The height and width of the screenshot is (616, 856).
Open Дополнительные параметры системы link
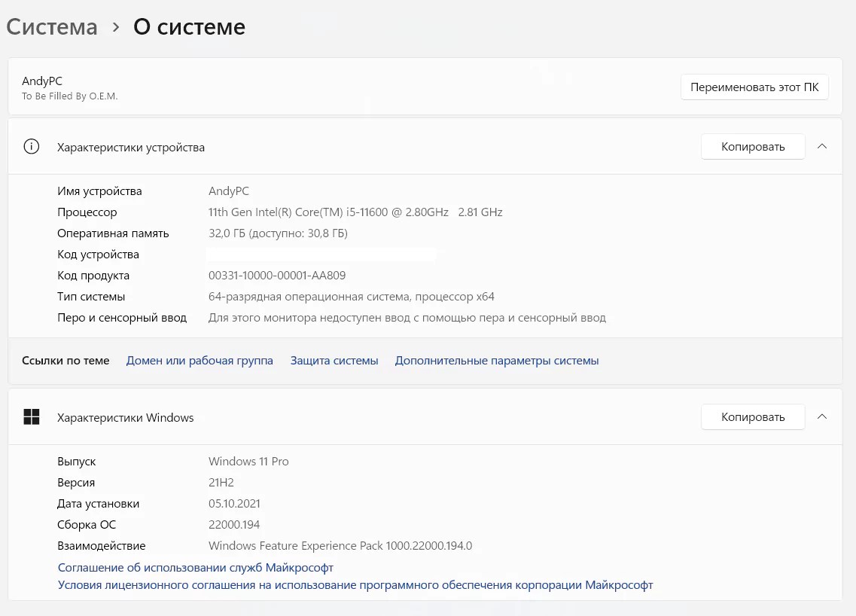[497, 361]
